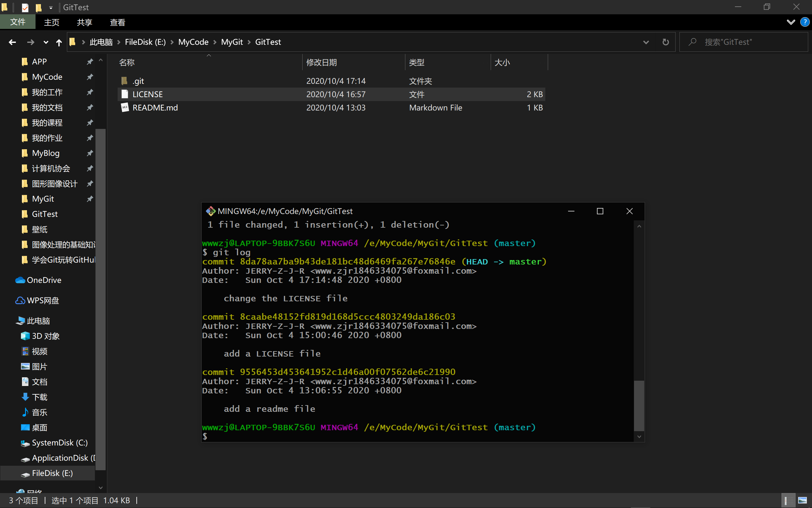Open quick access toolbar customize dropdown
Screen dimensions: 812x508
(x=51, y=7)
